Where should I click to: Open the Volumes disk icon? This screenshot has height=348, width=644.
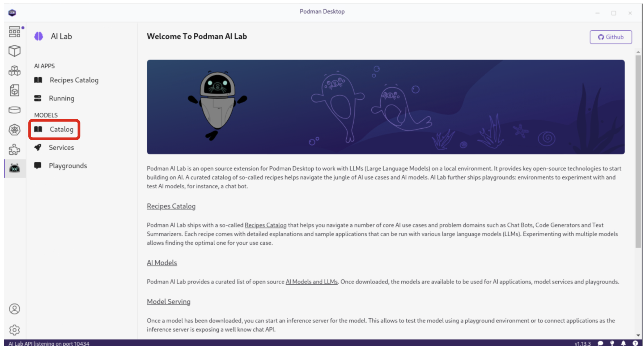(x=14, y=110)
